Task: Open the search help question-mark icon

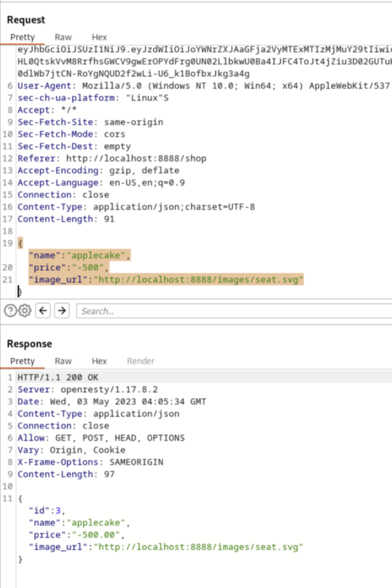Action: pyautogui.click(x=10, y=311)
